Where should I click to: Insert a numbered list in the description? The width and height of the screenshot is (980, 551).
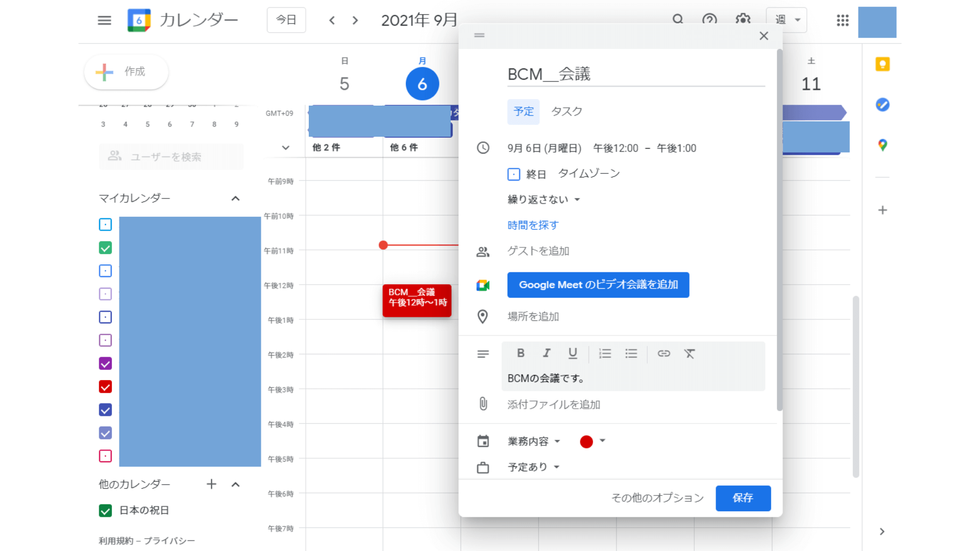pos(605,353)
